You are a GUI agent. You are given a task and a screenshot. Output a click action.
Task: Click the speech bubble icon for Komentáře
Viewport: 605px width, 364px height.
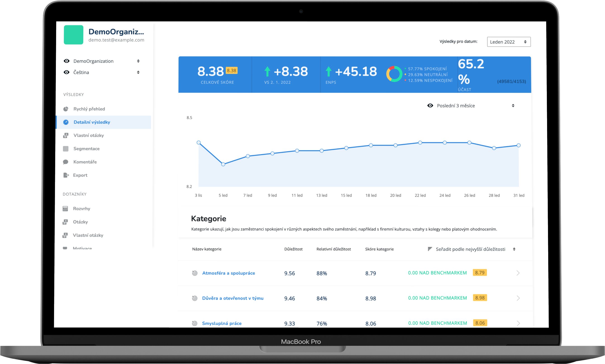pos(66,162)
